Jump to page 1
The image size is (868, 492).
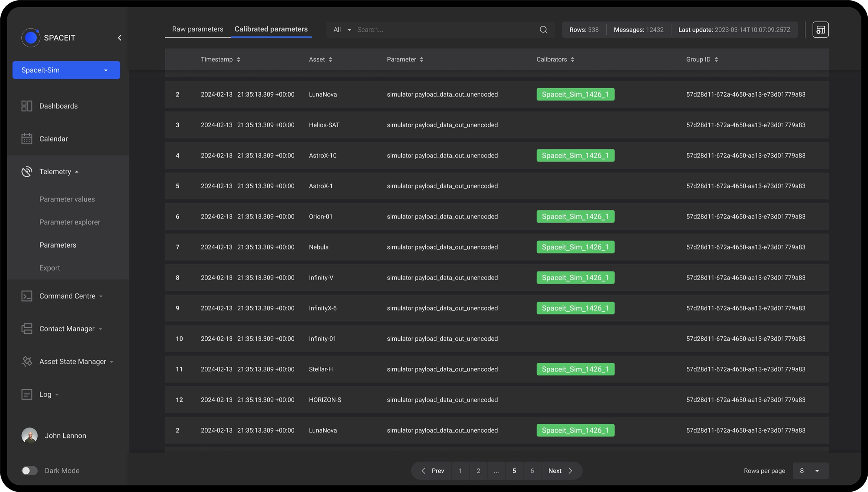click(460, 471)
